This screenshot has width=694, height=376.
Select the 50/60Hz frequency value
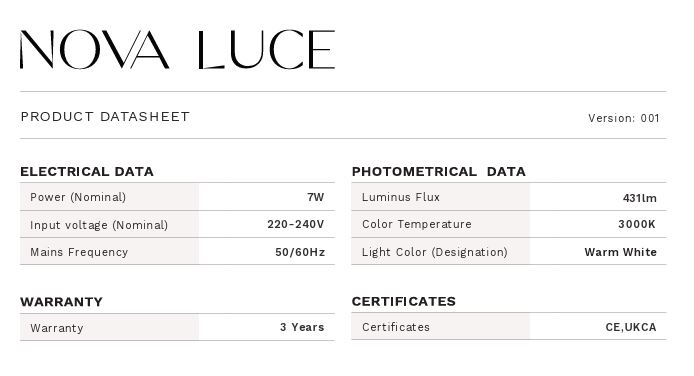coord(300,252)
